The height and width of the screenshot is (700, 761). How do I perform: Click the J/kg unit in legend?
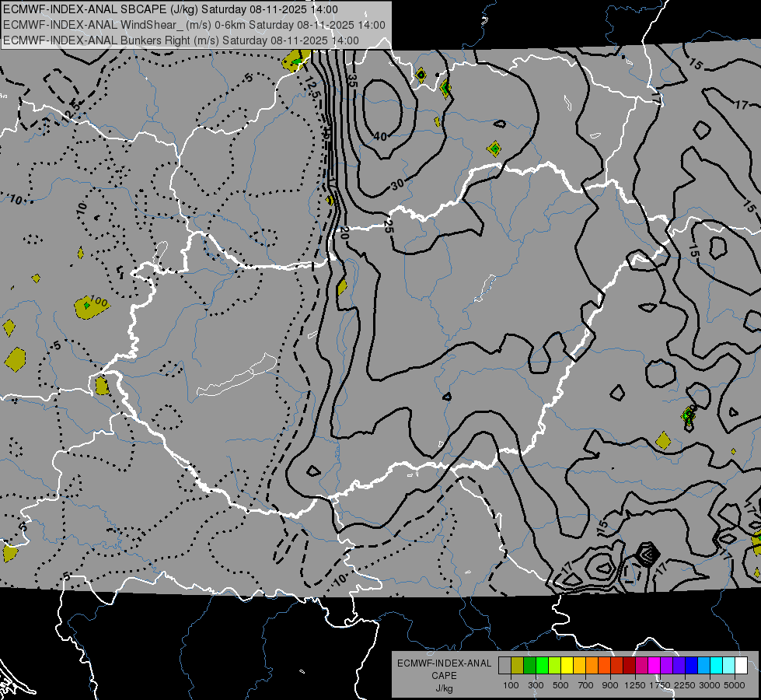pos(444,688)
